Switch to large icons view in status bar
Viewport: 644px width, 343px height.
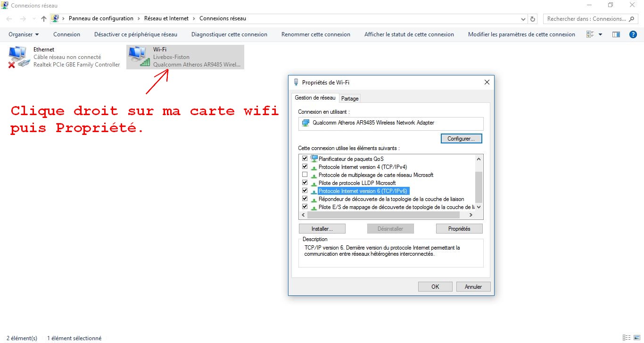[637, 338]
